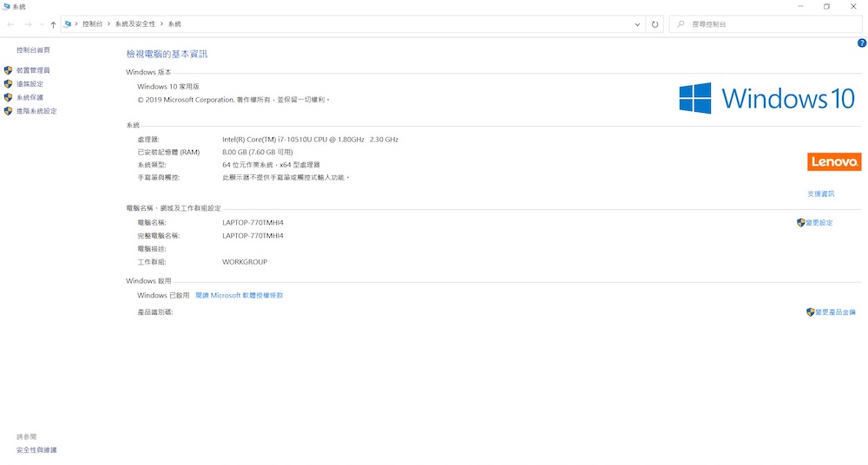Screen dimensions: 868x465
Task: Click shield icon beside 遠端設定
Action: (x=9, y=84)
